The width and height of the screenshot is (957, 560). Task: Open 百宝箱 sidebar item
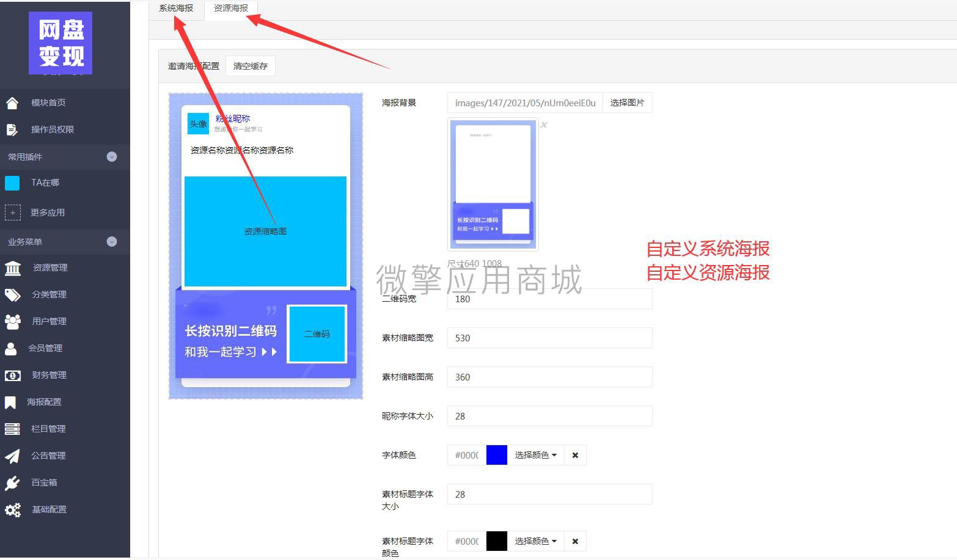pyautogui.click(x=44, y=482)
